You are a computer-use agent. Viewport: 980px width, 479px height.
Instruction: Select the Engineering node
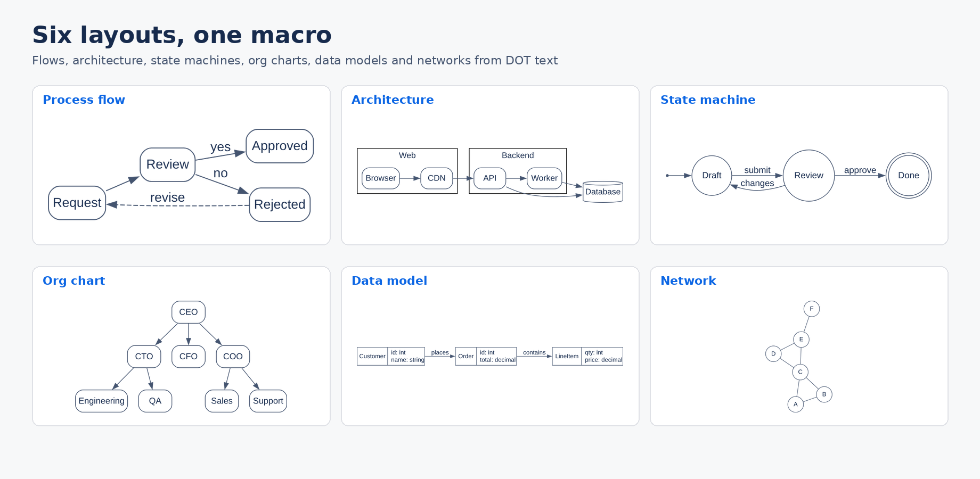[x=102, y=401]
